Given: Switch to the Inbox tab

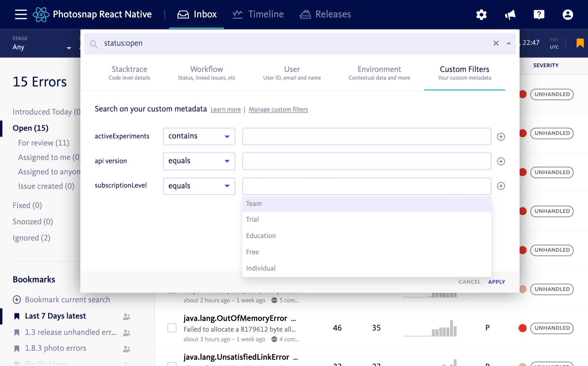Looking at the screenshot, I should pos(197,14).
